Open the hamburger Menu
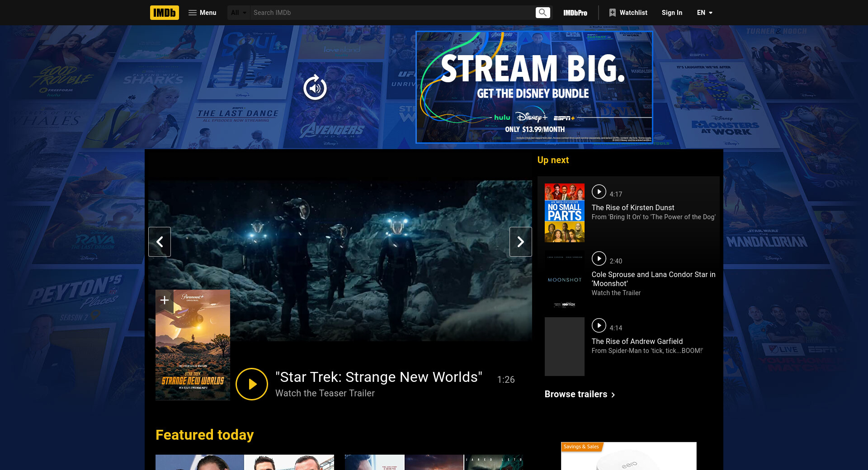Image resolution: width=868 pixels, height=470 pixels. coord(202,13)
